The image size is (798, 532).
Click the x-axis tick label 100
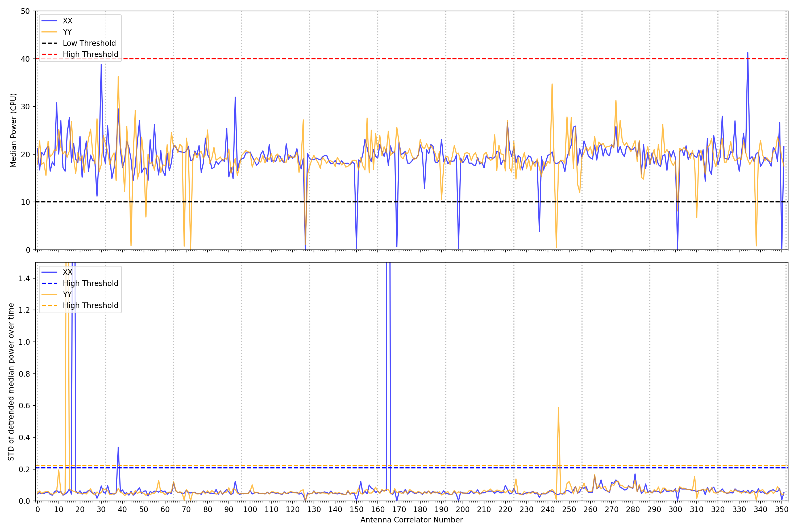250,510
